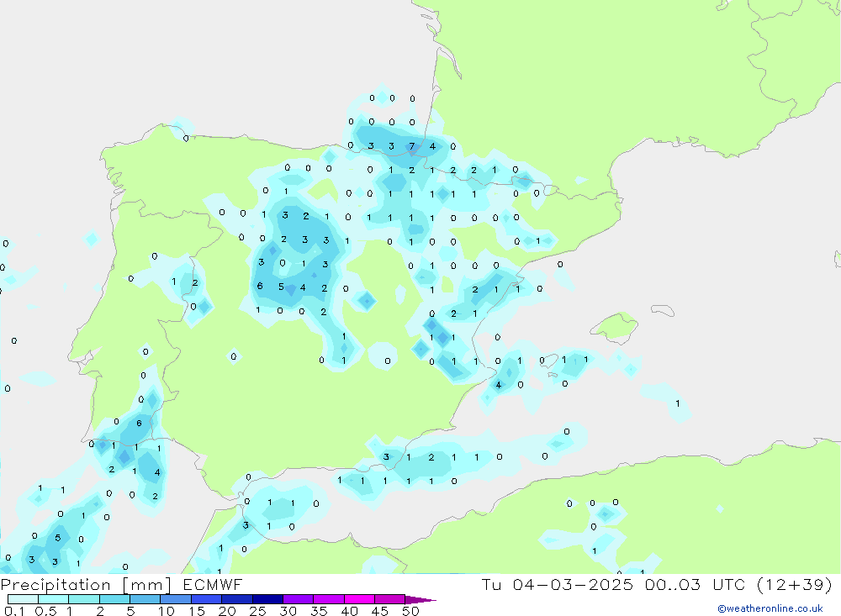Click the 'Precipitation [mm]' title text
Image resolution: width=841 pixels, height=616 pixels.
click(x=86, y=585)
